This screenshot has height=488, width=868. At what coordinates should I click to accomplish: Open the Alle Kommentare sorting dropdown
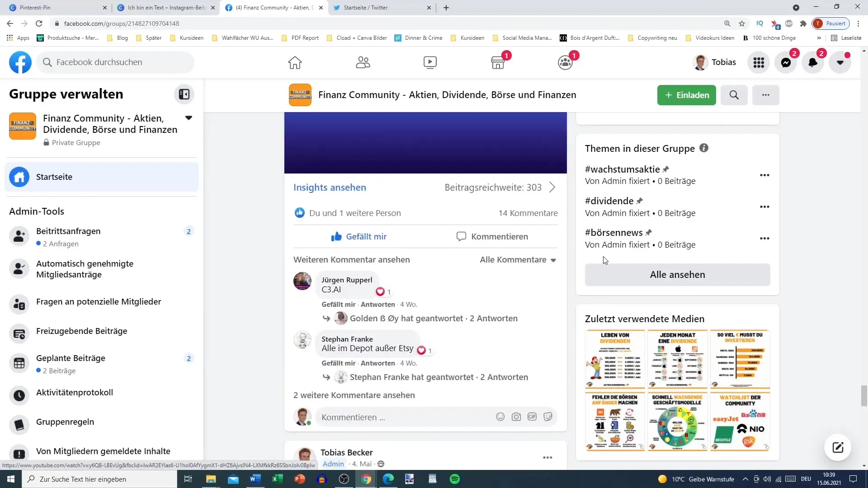[518, 260]
